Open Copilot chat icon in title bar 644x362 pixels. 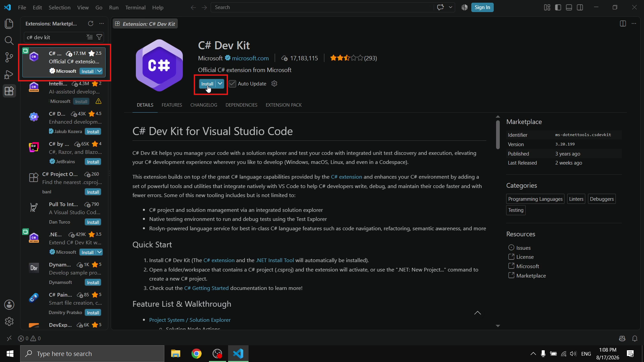pyautogui.click(x=440, y=7)
